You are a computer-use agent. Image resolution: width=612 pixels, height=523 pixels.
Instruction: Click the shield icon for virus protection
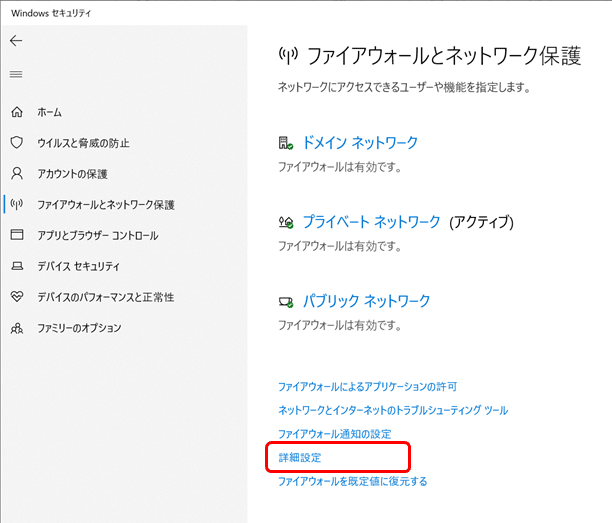pyautogui.click(x=17, y=142)
